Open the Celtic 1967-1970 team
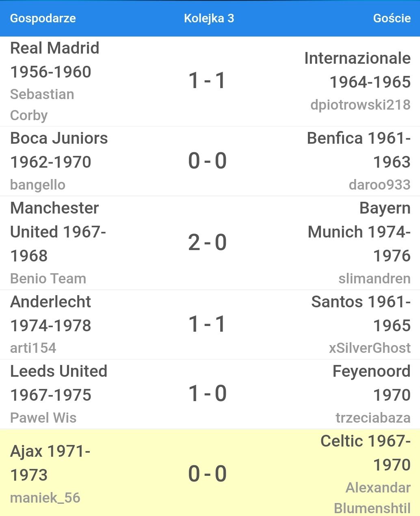 (x=366, y=453)
